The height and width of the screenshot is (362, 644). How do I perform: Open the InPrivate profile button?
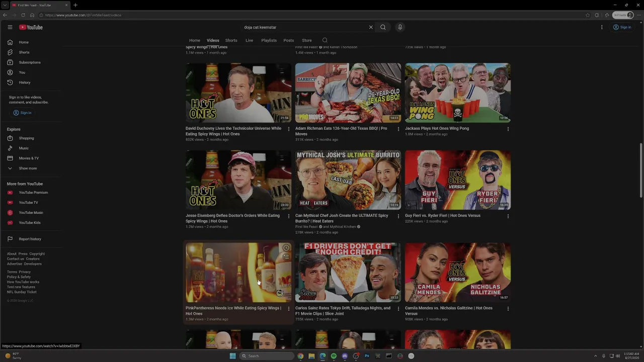click(x=623, y=15)
